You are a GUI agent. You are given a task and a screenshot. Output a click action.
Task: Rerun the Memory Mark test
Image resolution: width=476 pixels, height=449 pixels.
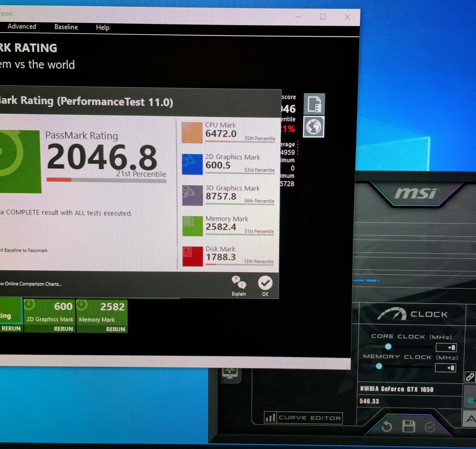tap(116, 329)
